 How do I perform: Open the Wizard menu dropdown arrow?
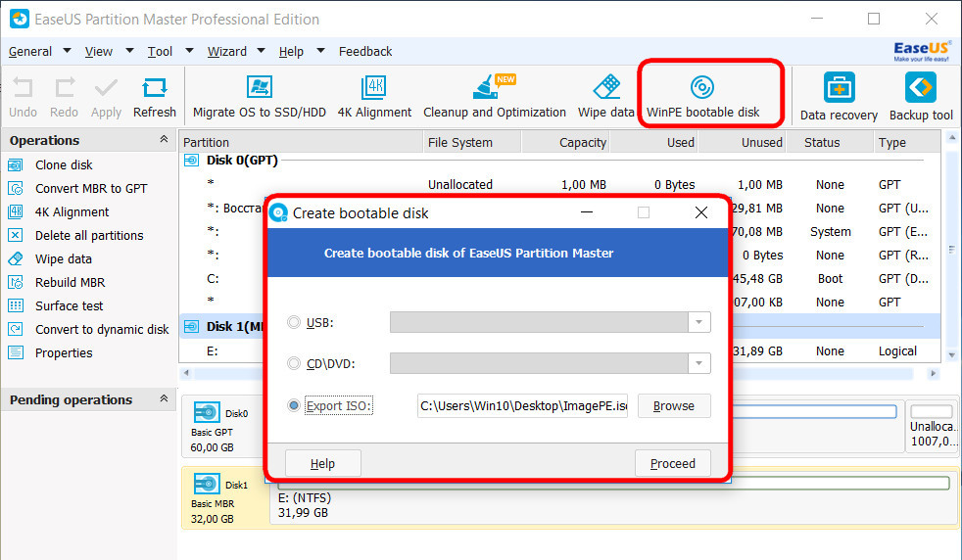(x=261, y=50)
